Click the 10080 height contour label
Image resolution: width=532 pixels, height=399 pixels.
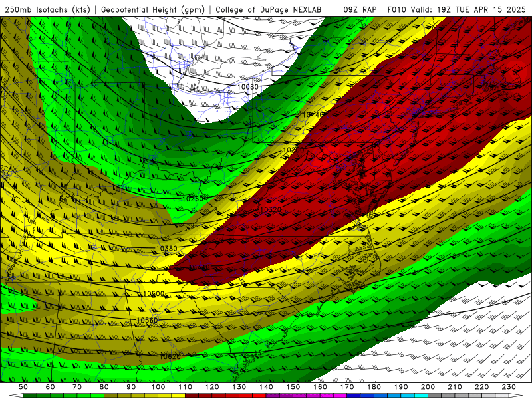click(x=247, y=87)
